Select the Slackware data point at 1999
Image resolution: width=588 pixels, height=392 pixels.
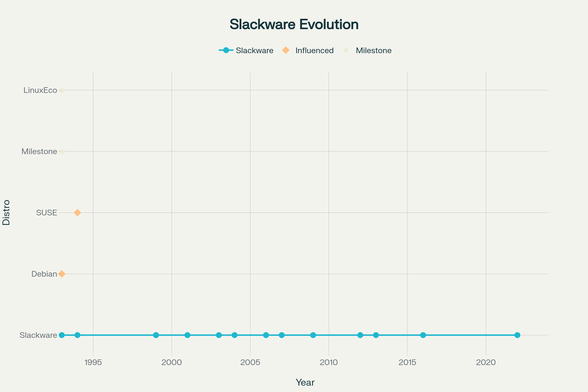click(156, 335)
